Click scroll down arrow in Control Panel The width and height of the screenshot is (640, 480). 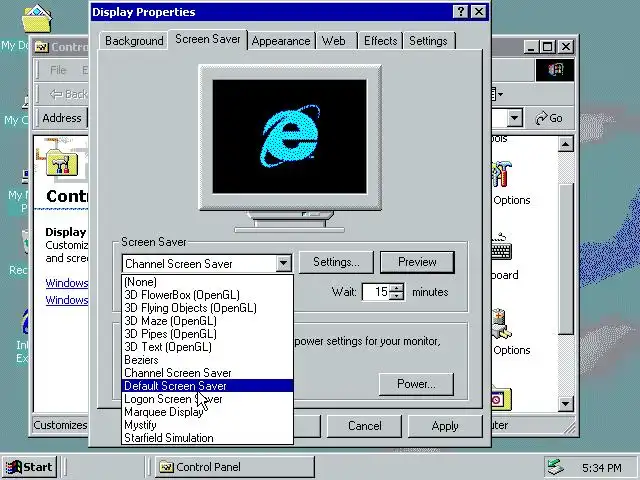[566, 404]
